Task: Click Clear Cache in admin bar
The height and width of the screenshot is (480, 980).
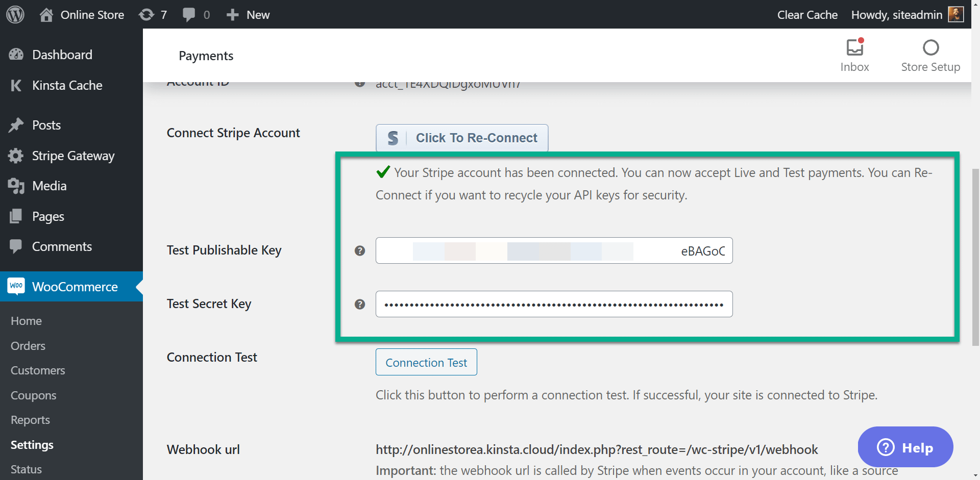Action: (x=807, y=15)
